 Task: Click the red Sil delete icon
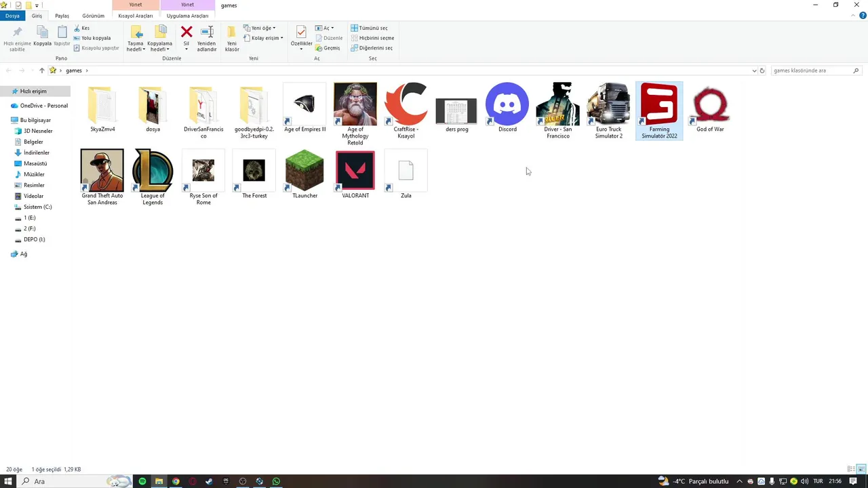[x=186, y=32]
